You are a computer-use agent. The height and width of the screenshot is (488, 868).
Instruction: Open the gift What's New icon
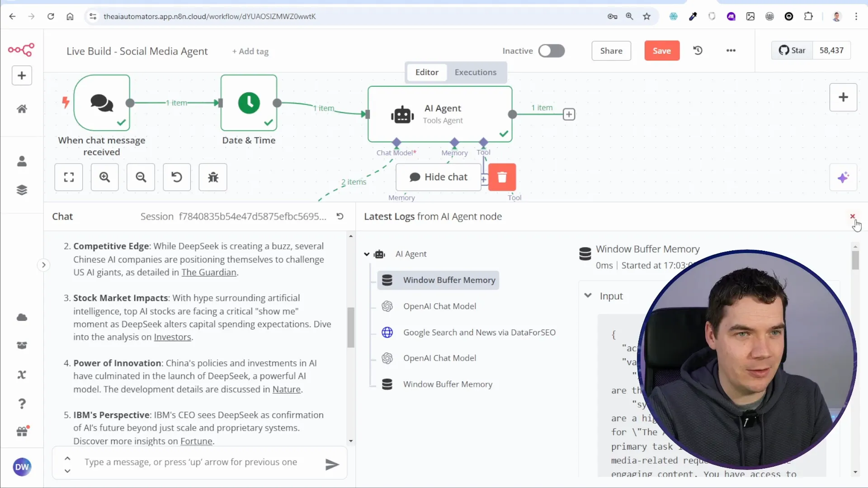(22, 432)
